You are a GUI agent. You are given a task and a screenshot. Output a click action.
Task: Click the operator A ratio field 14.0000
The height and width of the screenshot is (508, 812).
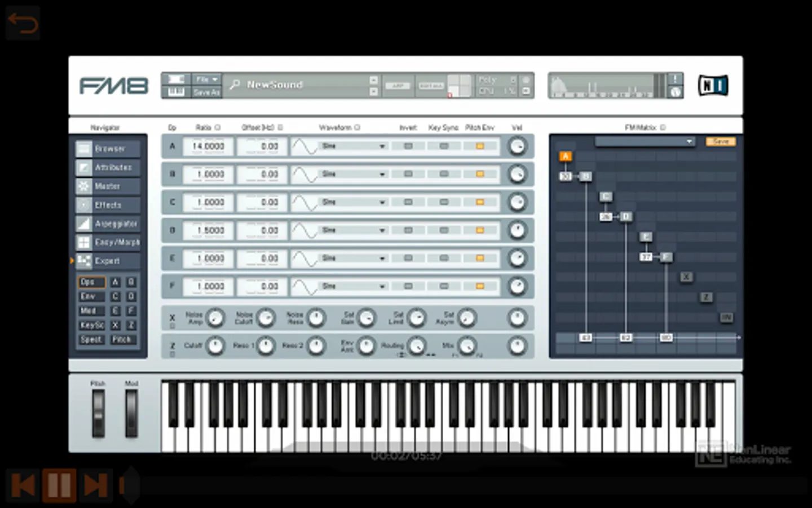pos(208,146)
